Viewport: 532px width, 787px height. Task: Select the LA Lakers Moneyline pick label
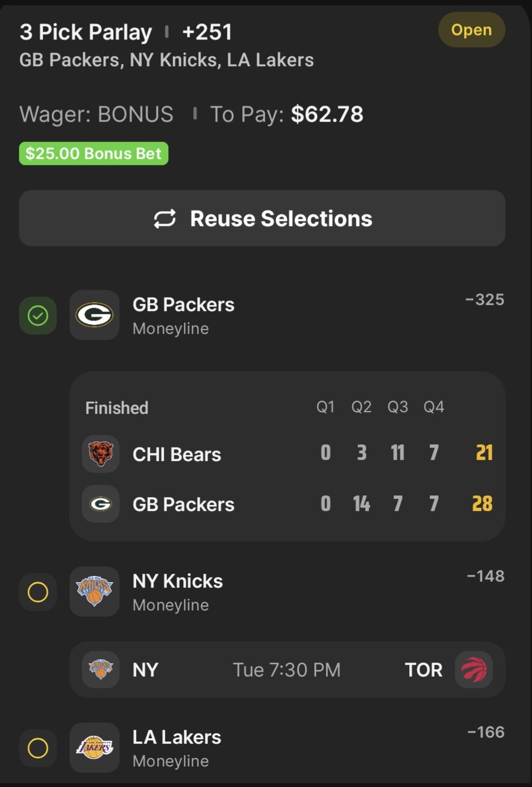(177, 748)
